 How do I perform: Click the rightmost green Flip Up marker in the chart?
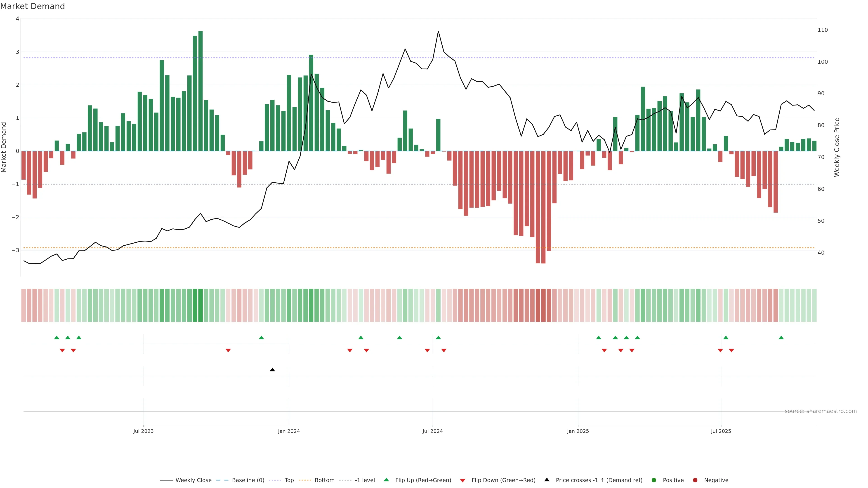click(x=781, y=338)
